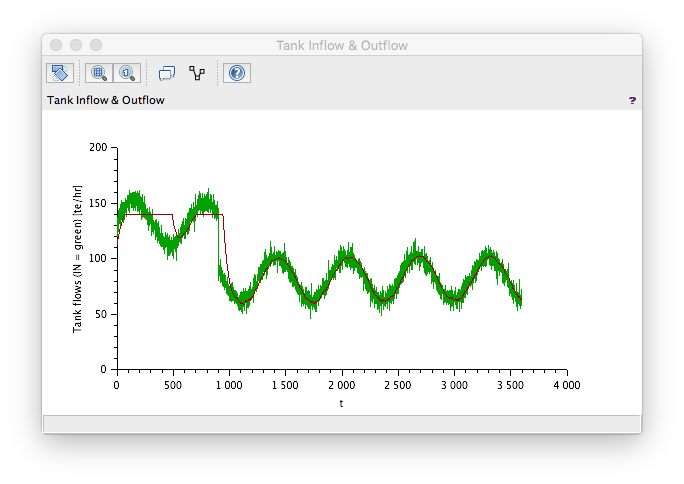Image resolution: width=684 pixels, height=484 pixels.
Task: Click the purple question mark at panel right
Action: point(632,101)
